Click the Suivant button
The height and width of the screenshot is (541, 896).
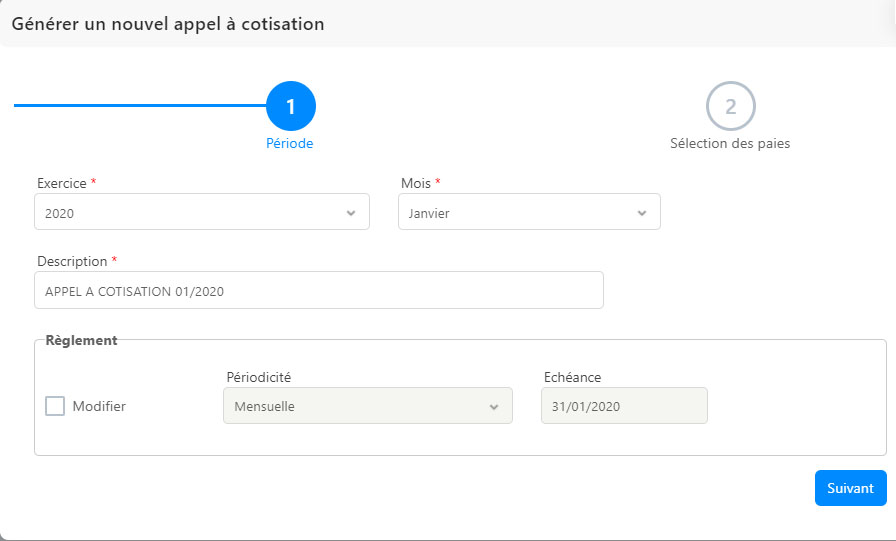pos(851,488)
